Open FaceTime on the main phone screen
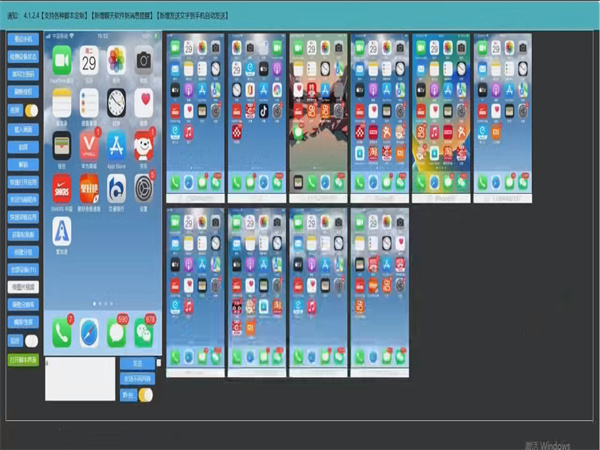The width and height of the screenshot is (600, 450). click(x=62, y=60)
